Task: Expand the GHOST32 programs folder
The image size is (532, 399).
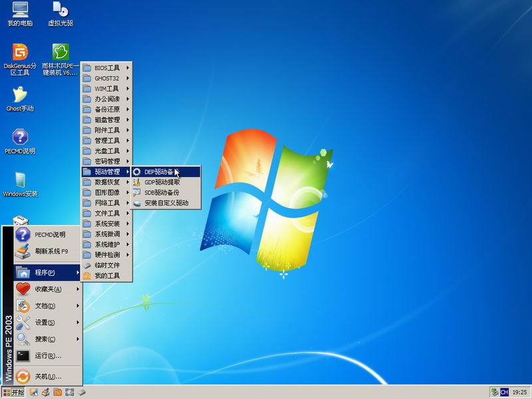Action: 106,78
